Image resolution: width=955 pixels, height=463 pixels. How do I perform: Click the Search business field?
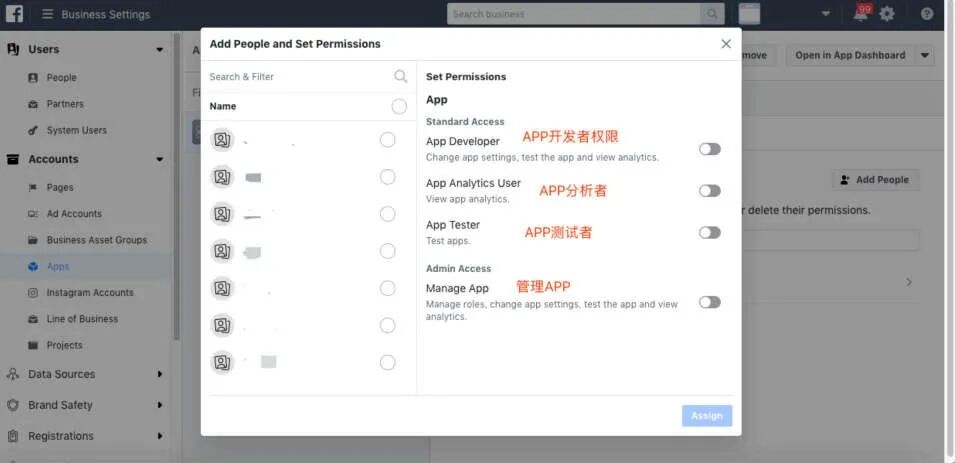[x=574, y=14]
